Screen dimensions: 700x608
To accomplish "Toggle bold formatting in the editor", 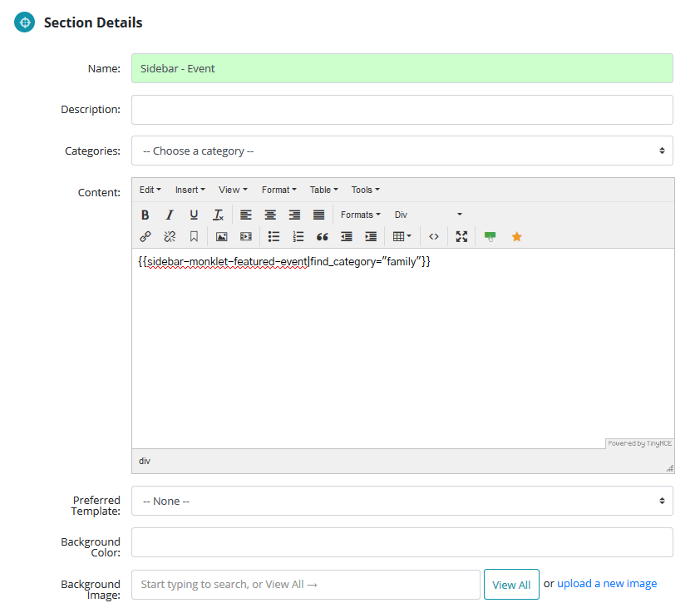I will pyautogui.click(x=145, y=215).
